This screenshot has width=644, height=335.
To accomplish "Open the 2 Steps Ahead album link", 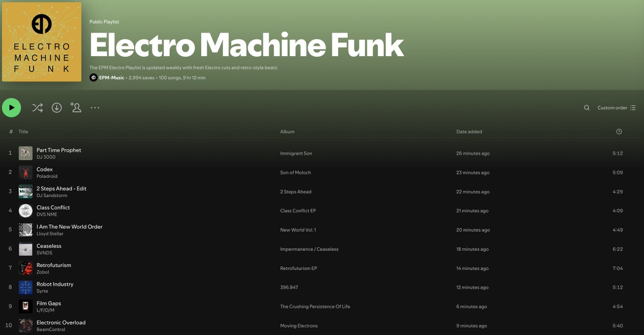I will click(296, 192).
